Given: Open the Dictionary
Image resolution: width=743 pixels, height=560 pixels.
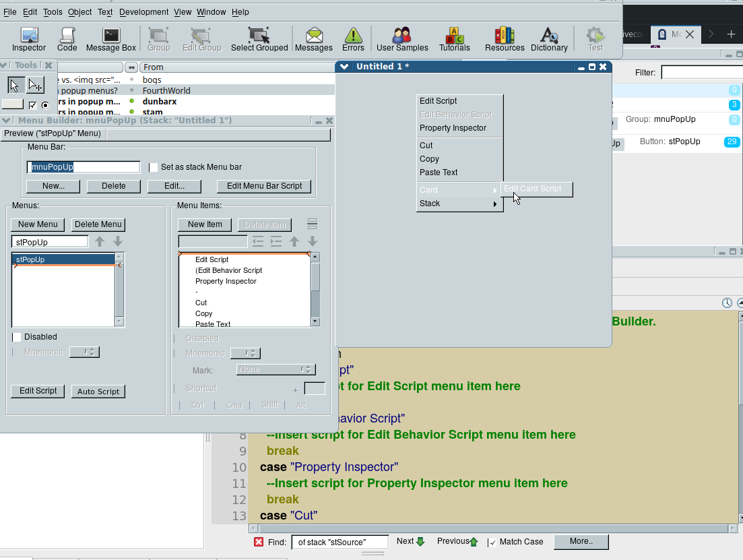Looking at the screenshot, I should (x=549, y=39).
